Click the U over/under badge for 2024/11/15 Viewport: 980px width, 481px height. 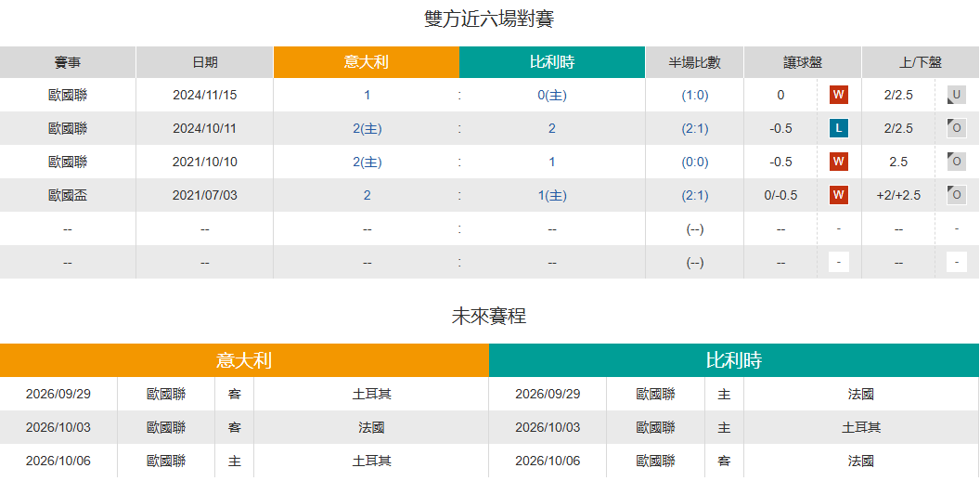(x=956, y=95)
